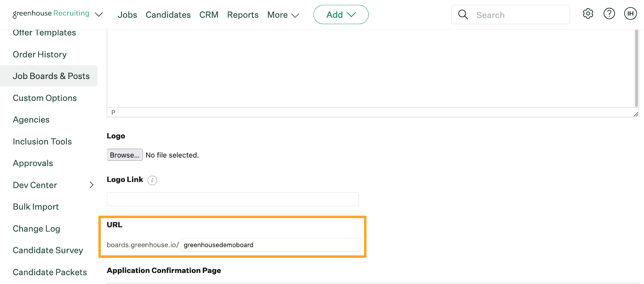Expand the More navigation menu
The height and width of the screenshot is (284, 644).
(283, 15)
